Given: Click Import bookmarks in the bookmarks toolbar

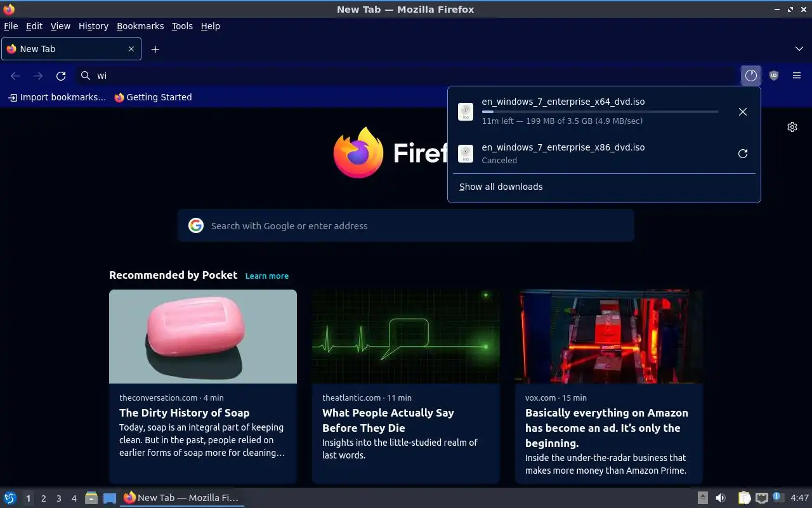Looking at the screenshot, I should click(56, 97).
